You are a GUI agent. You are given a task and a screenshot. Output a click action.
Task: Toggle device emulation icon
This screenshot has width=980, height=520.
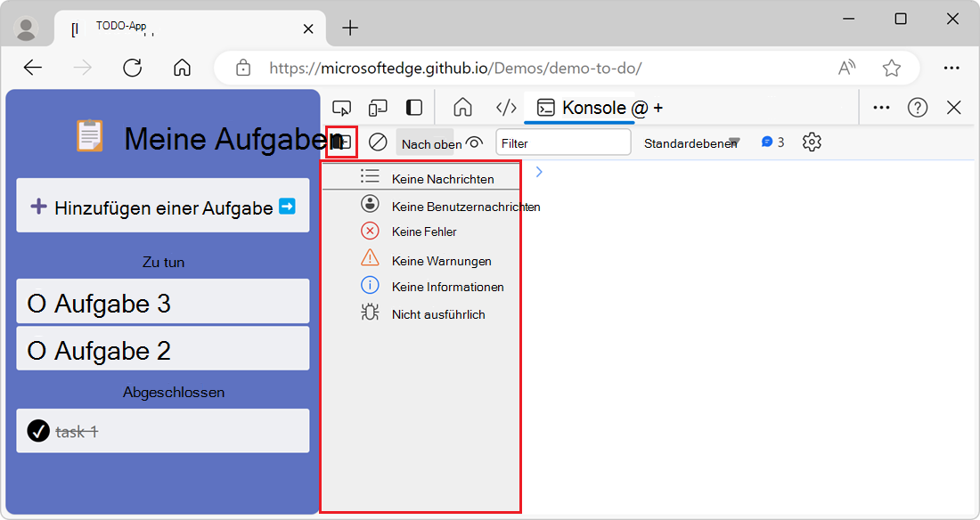point(378,108)
